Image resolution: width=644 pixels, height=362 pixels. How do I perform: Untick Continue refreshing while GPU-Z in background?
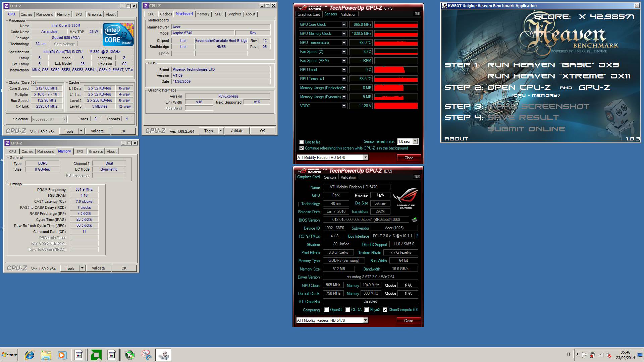coord(301,148)
